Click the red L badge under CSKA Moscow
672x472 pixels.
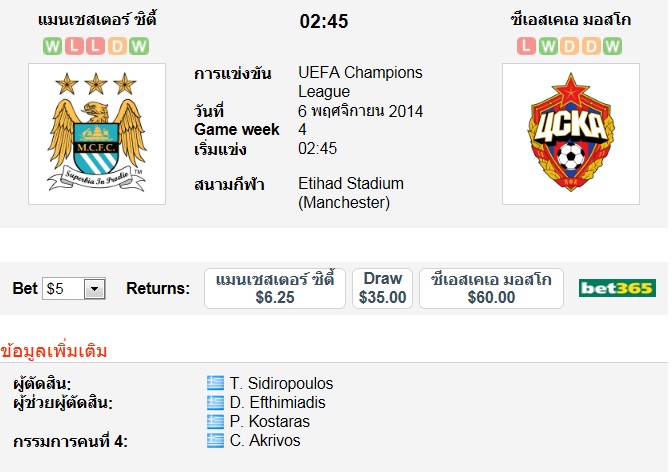point(525,46)
